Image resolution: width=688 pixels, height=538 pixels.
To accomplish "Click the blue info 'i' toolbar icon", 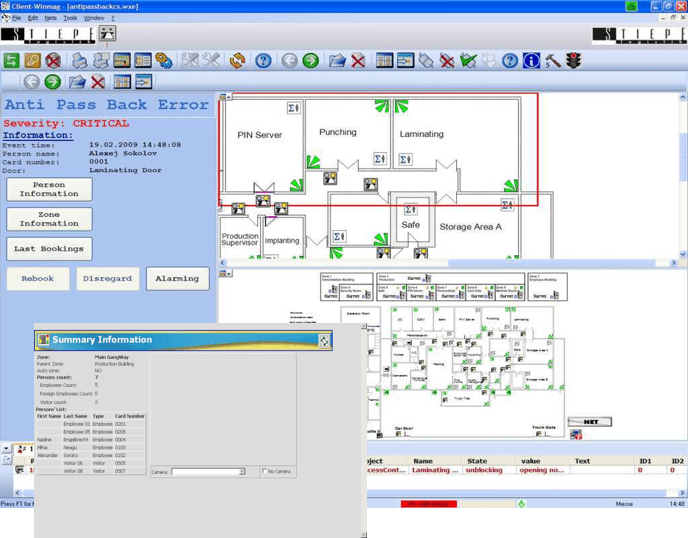I will coord(531,61).
